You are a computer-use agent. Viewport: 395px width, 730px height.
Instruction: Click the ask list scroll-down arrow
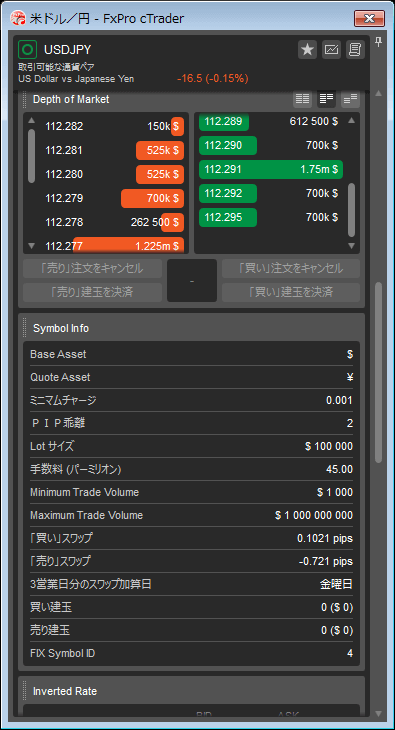(352, 245)
